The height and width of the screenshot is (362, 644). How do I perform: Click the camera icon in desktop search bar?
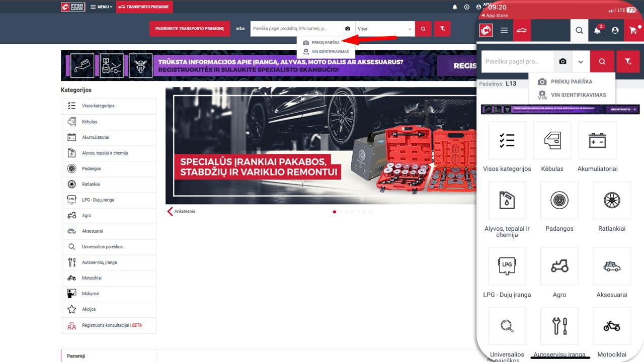point(348,29)
